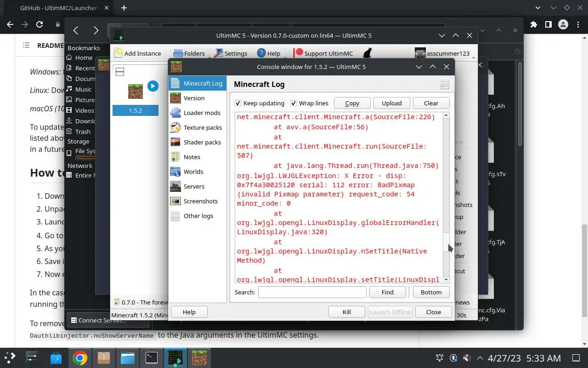Expand hidden system tray icons arrow
The width and height of the screenshot is (588, 368).
tap(480, 358)
